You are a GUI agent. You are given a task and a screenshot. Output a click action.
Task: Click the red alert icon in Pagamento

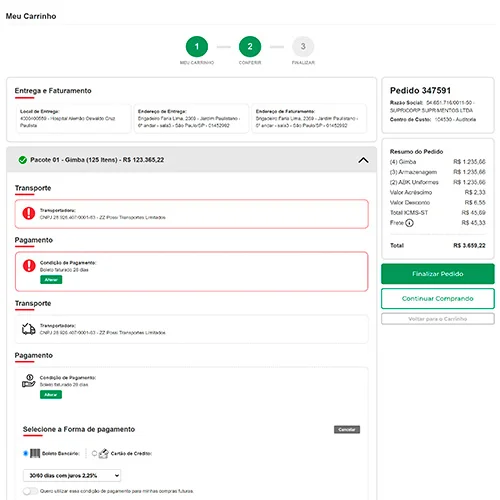pyautogui.click(x=29, y=266)
